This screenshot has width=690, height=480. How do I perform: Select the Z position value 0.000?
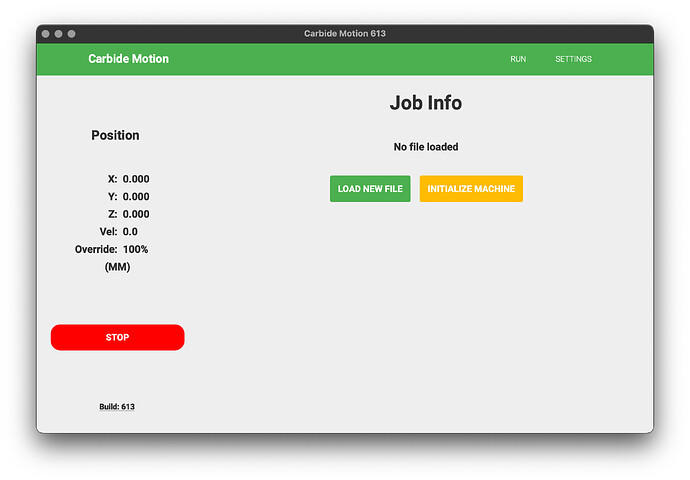point(136,214)
